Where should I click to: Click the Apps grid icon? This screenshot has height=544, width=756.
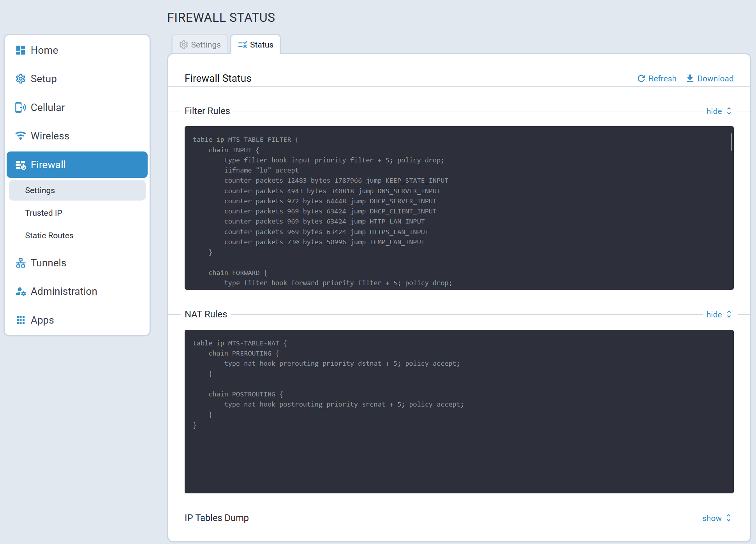pos(20,320)
